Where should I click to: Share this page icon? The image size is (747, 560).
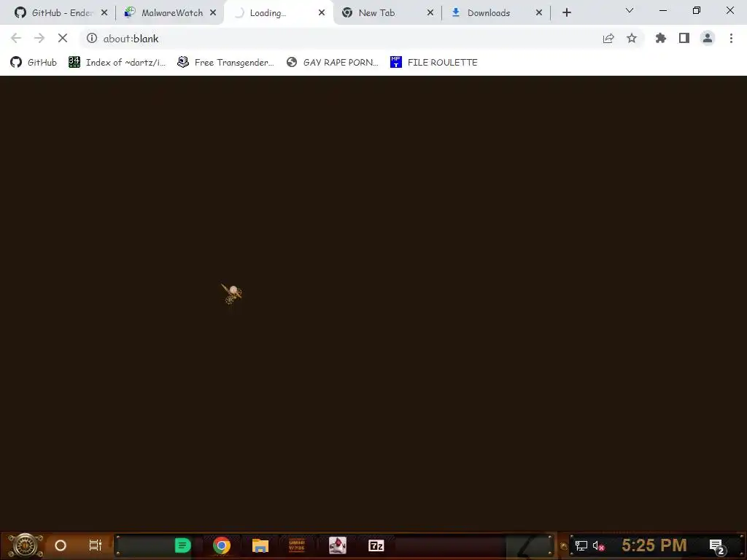608,39
